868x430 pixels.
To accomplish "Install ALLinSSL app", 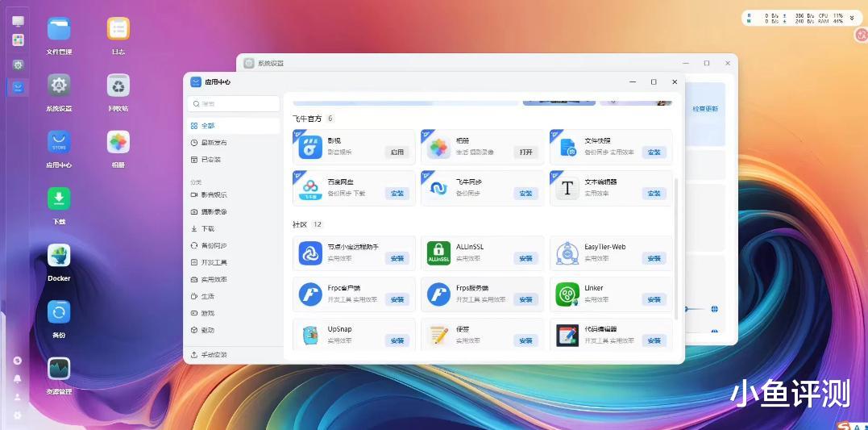I will click(x=525, y=258).
